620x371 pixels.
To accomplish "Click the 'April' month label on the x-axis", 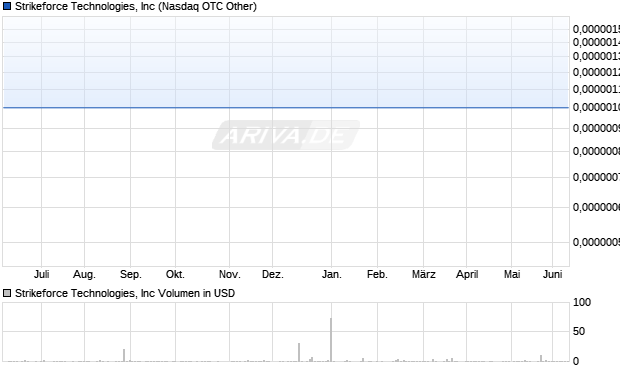I will [467, 274].
